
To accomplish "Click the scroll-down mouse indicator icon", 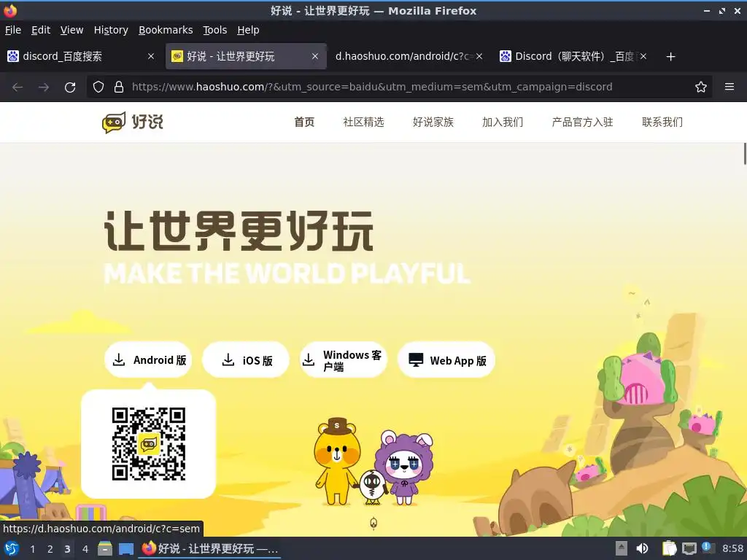I will tap(373, 523).
